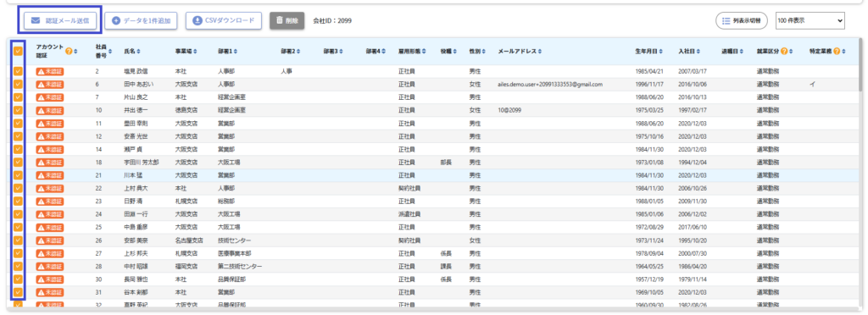
Task: Toggle the checkbox for 上村 典大
Action: [x=18, y=189]
